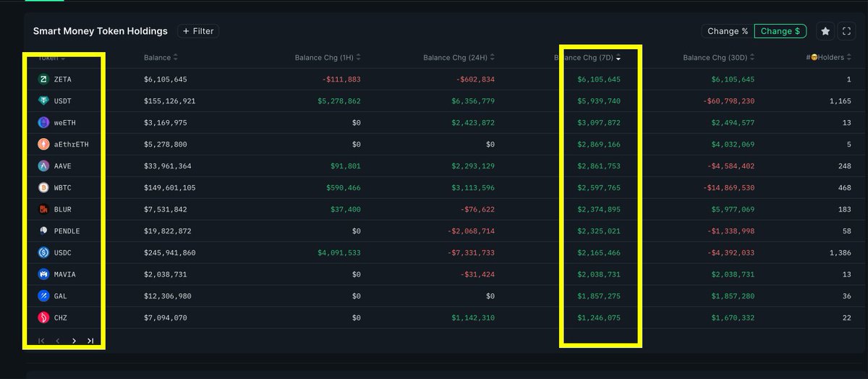Open the WBTC token name

[63, 188]
